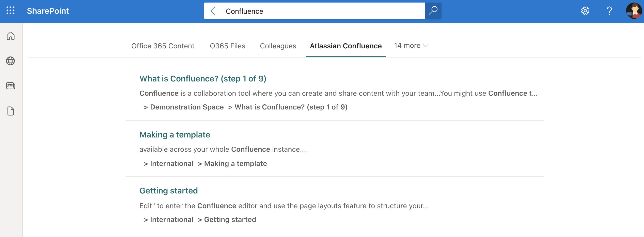
Task: Open the settings gear icon
Action: pyautogui.click(x=585, y=11)
